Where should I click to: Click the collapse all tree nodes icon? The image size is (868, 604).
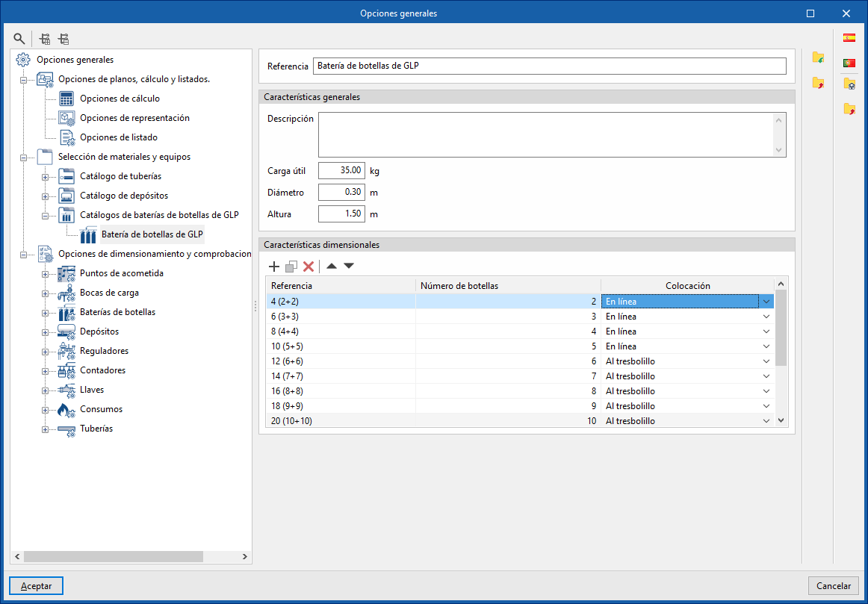click(63, 39)
